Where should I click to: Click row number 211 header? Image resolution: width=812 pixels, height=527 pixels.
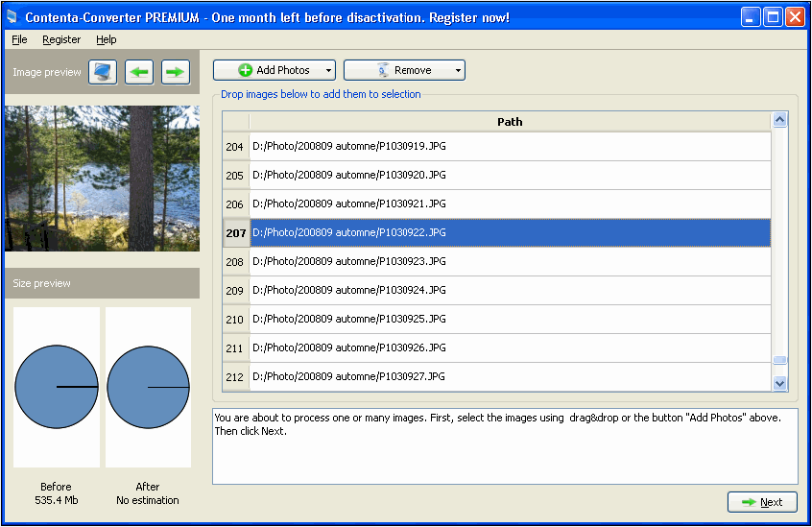pyautogui.click(x=235, y=347)
